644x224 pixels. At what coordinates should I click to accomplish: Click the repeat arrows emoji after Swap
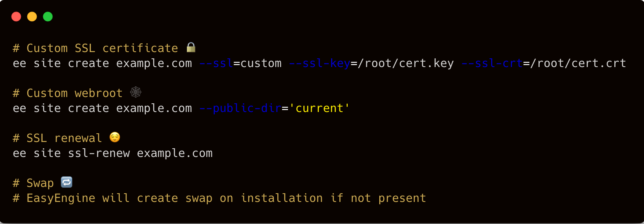(x=67, y=182)
